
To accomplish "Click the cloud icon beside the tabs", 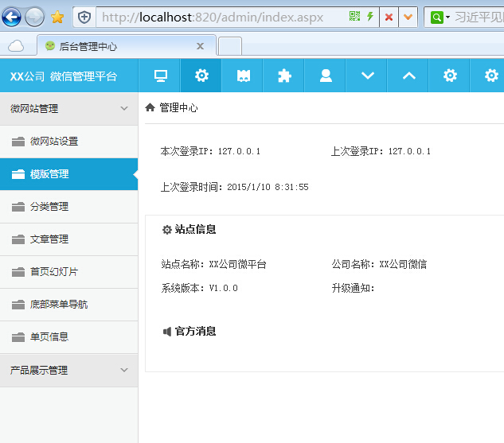I will coord(16,46).
